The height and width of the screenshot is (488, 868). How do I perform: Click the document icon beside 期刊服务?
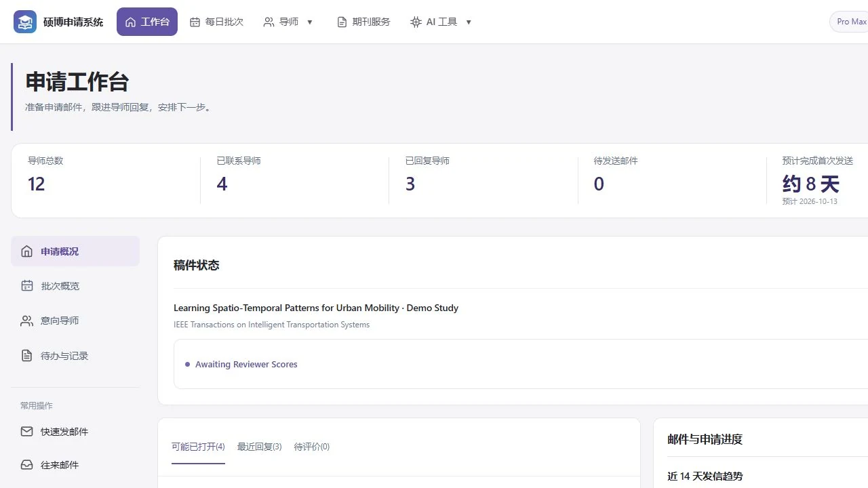point(342,22)
